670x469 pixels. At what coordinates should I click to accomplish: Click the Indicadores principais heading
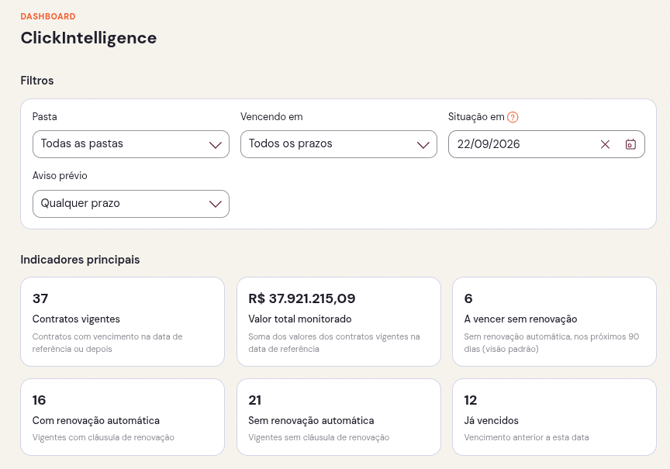(80, 260)
